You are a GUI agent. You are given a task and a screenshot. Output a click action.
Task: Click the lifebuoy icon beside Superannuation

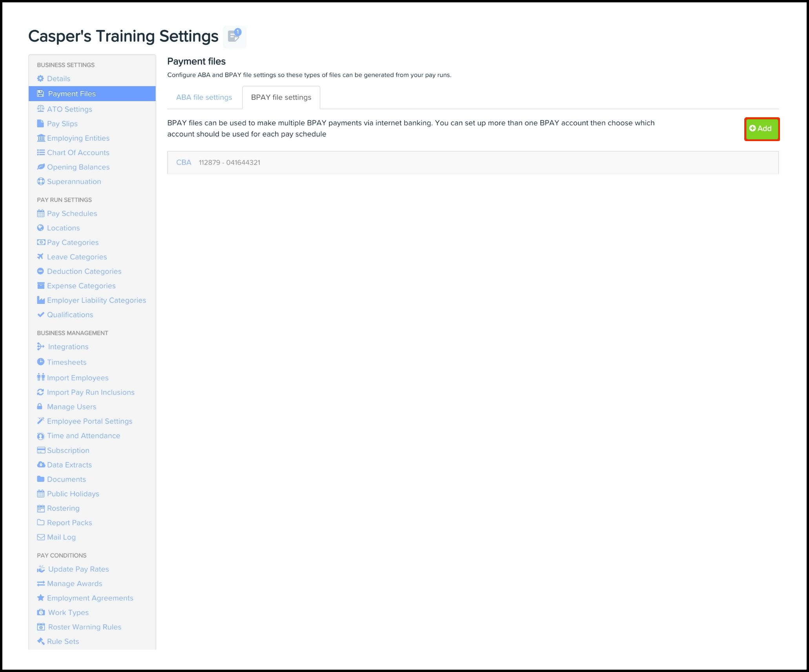tap(41, 182)
